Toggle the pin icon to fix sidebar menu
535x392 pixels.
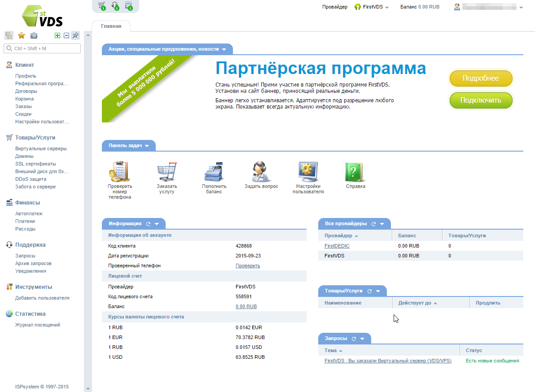(x=75, y=35)
